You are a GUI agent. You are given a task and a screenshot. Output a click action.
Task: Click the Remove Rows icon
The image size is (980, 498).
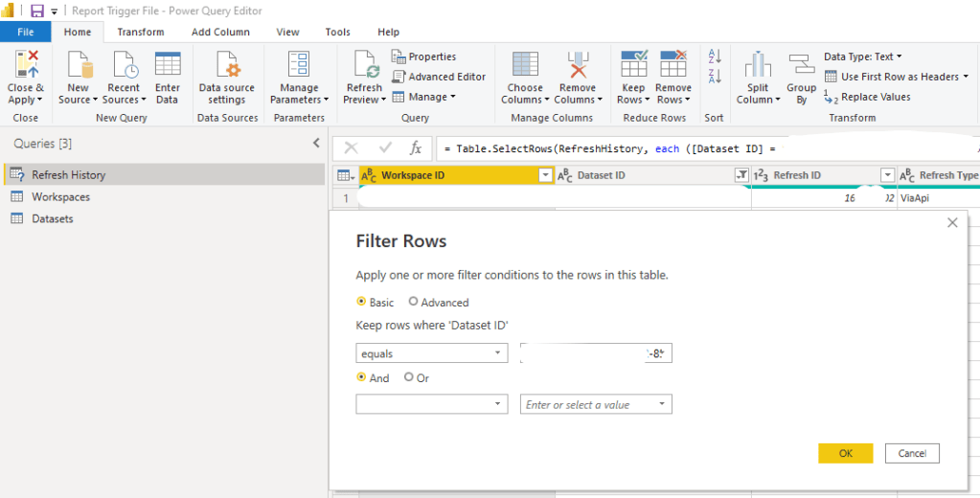[x=673, y=64]
